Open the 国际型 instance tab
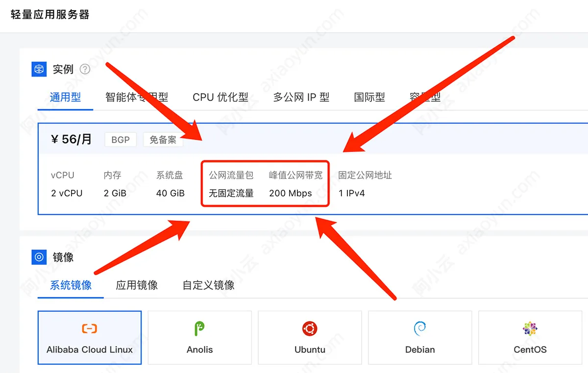This screenshot has width=588, height=373. (369, 97)
